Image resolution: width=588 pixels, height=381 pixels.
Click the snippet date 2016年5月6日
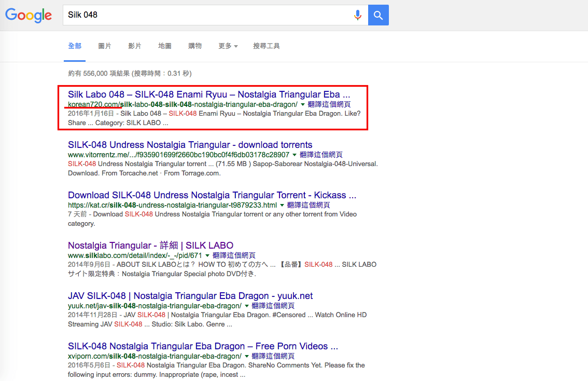pos(89,365)
